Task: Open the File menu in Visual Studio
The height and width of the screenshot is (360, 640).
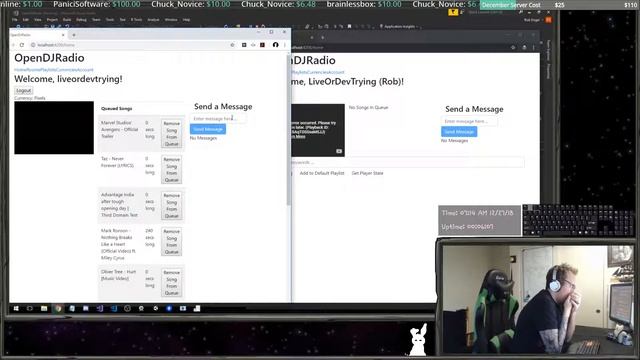Action: pyautogui.click(x=15, y=20)
